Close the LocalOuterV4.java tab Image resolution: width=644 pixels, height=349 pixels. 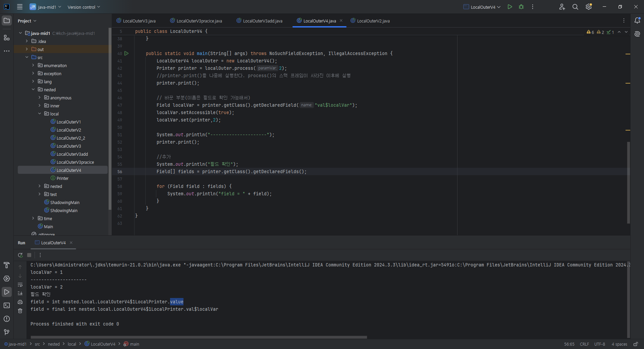[341, 20]
